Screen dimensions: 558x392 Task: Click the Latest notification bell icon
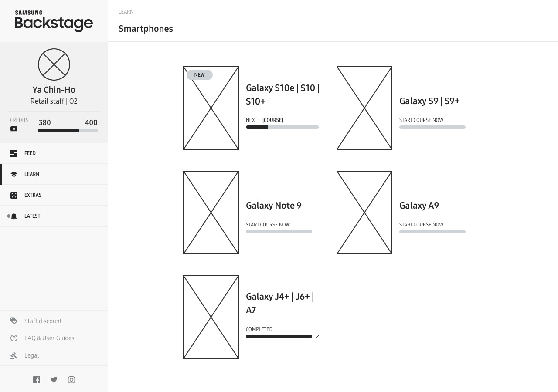click(x=14, y=216)
